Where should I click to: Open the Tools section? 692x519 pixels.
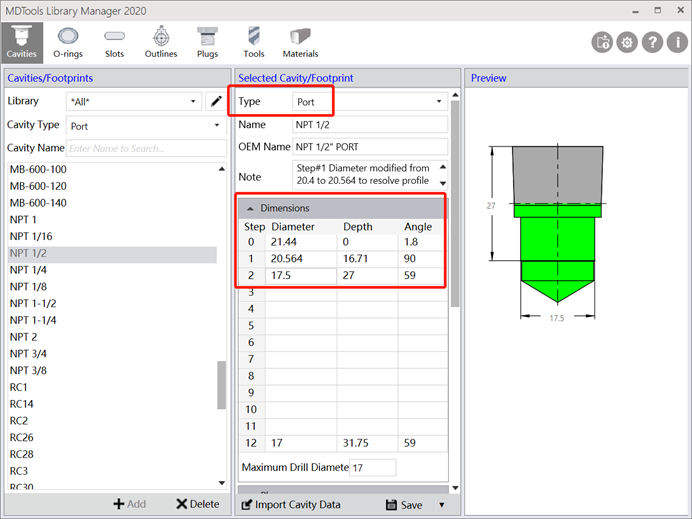253,41
